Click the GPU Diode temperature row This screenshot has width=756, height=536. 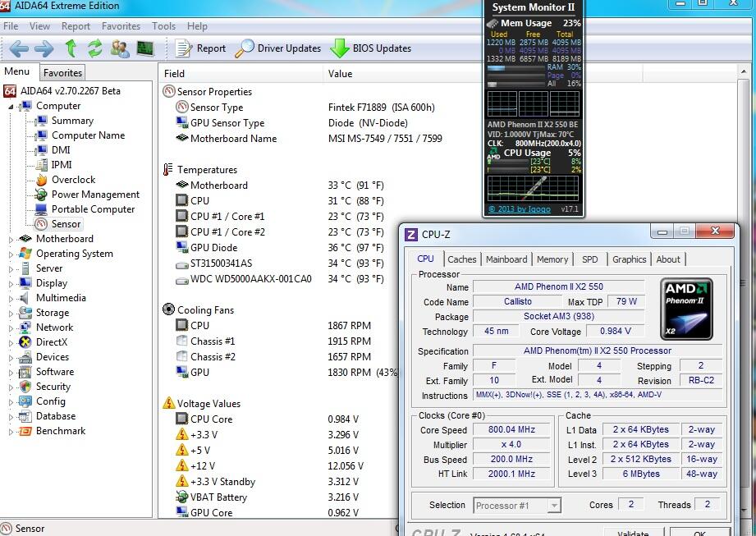[281, 248]
